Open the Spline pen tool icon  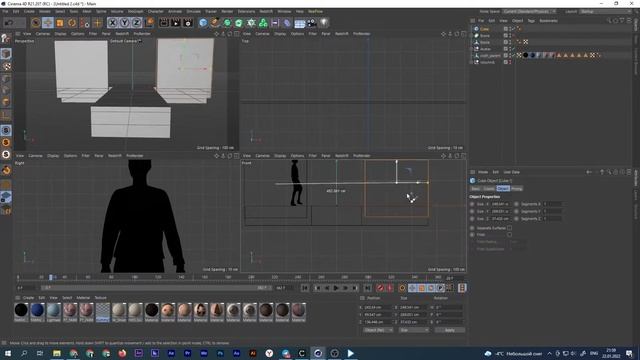[x=215, y=23]
